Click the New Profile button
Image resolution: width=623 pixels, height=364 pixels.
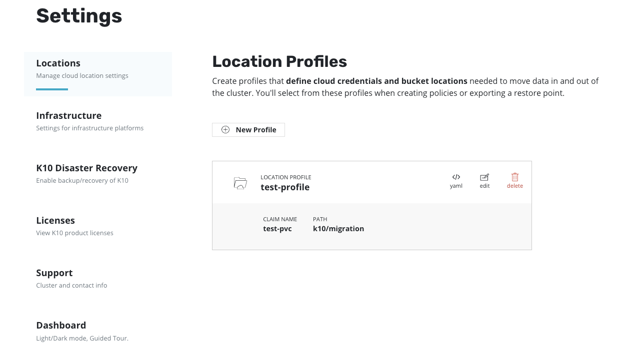point(248,129)
